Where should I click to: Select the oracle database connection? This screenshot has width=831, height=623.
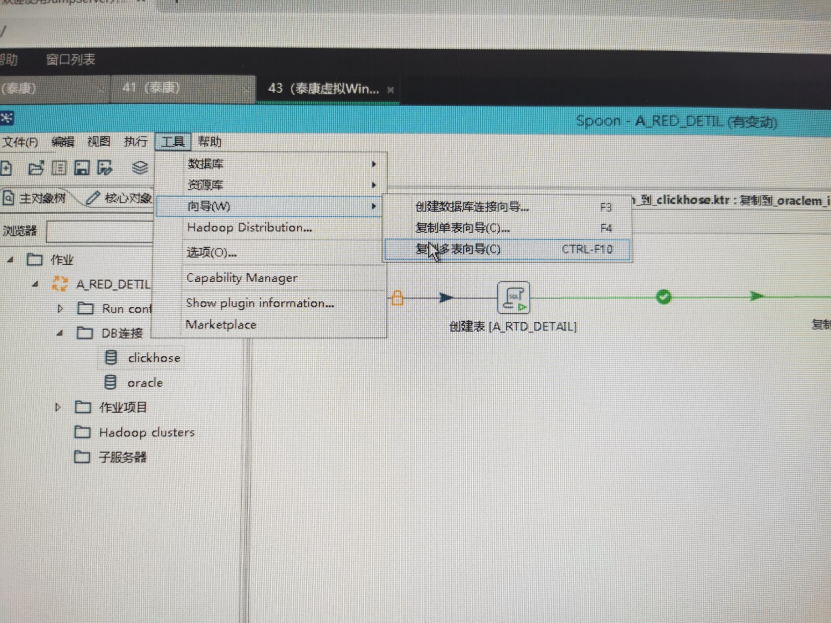[146, 382]
